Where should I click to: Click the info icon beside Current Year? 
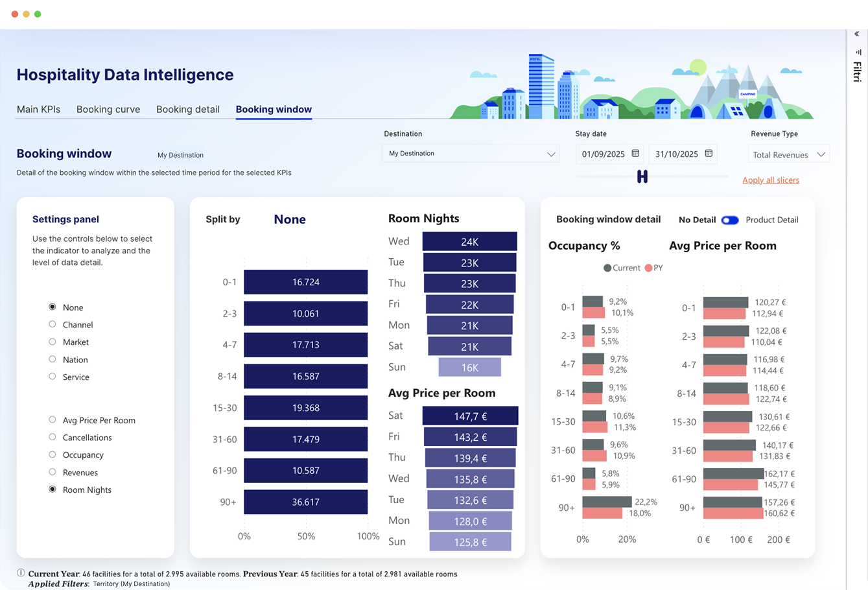click(21, 573)
